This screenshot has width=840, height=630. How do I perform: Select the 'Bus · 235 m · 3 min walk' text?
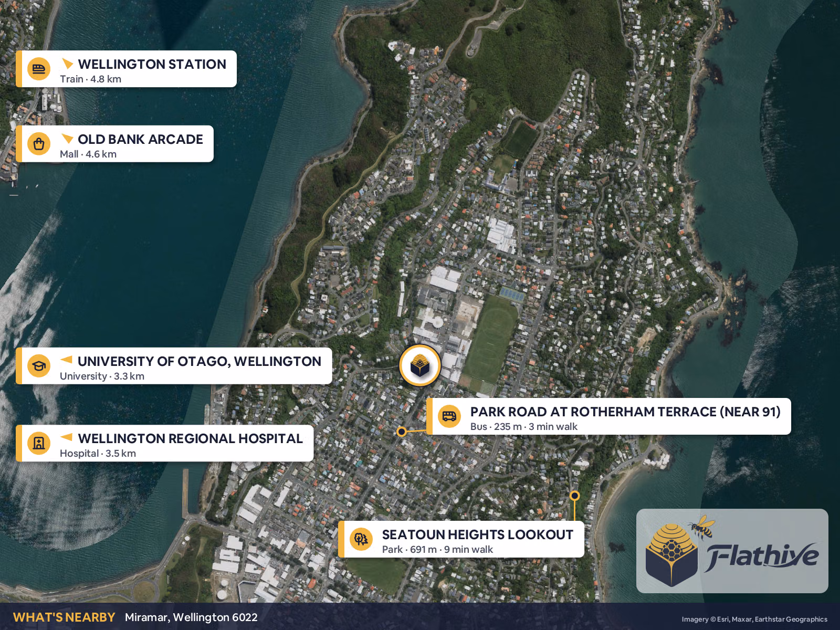coord(524,427)
